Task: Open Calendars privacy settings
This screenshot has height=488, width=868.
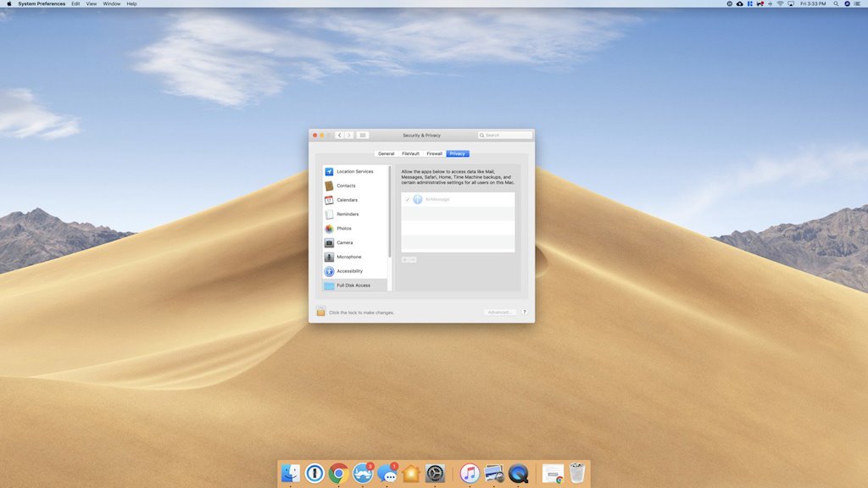Action: (x=347, y=200)
